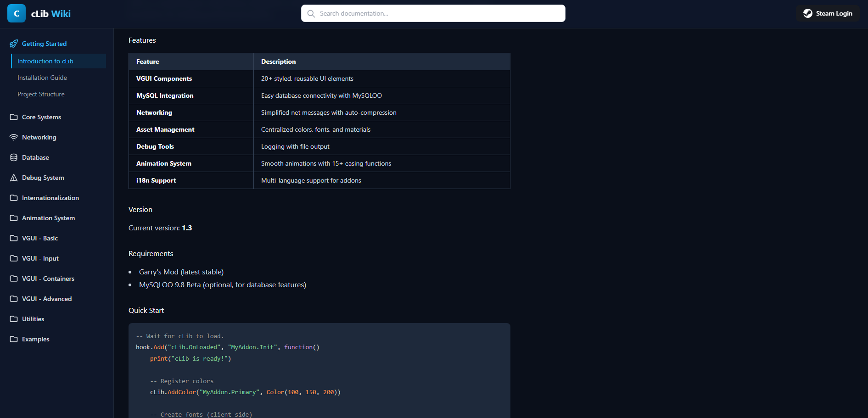Collapse the Getting Started section
868x418 pixels.
pos(56,44)
